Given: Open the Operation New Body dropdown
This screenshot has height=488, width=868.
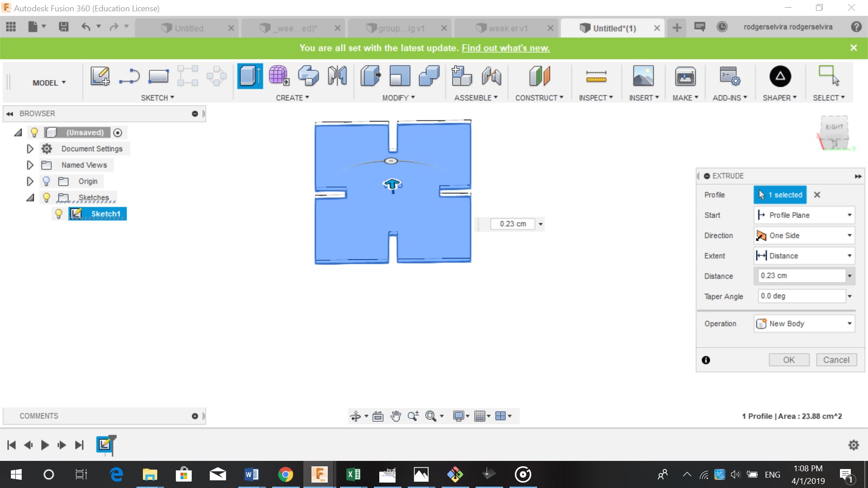Looking at the screenshot, I should click(804, 324).
